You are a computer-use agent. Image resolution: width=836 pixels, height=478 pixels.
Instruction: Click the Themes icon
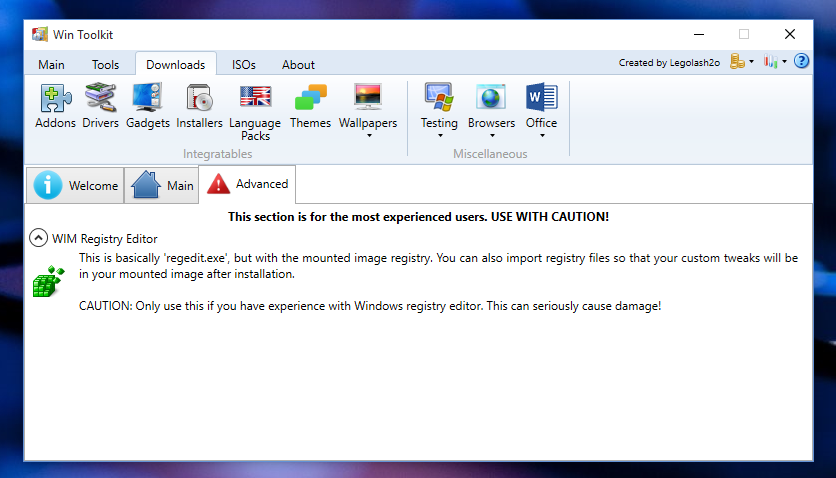(310, 106)
